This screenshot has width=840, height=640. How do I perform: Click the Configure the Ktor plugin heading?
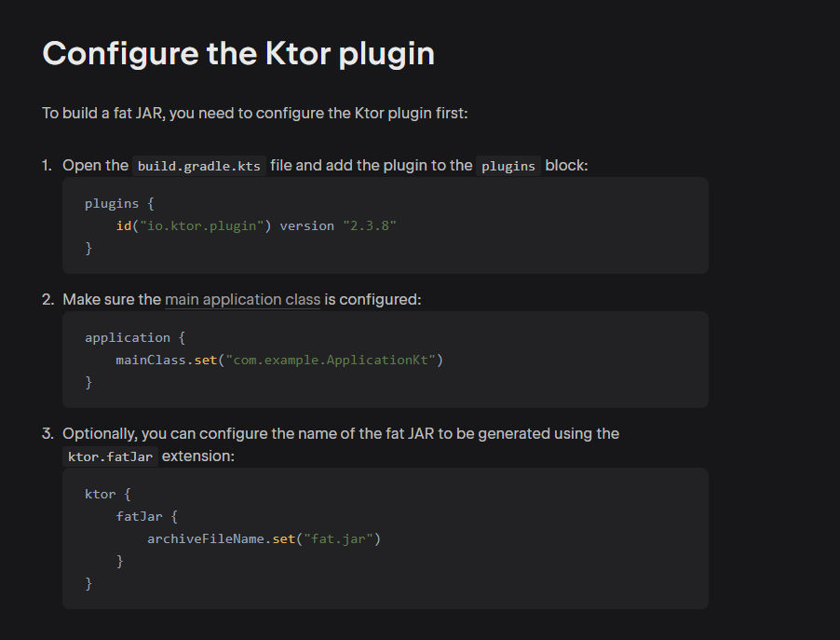coord(238,53)
